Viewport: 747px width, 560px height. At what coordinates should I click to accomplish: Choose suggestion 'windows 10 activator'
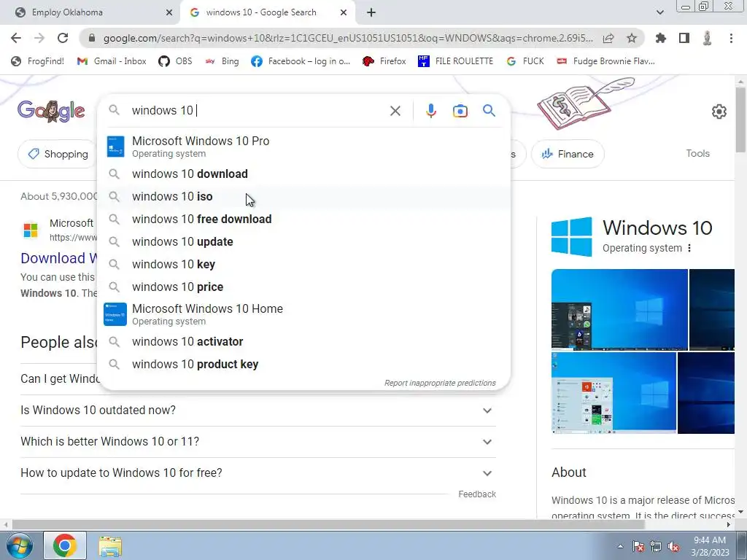[303, 341]
